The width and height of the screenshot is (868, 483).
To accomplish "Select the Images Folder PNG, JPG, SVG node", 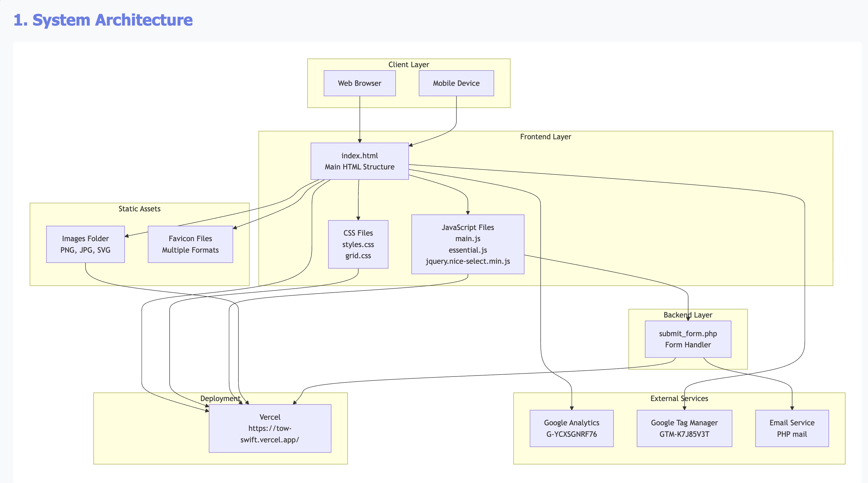I will point(85,244).
